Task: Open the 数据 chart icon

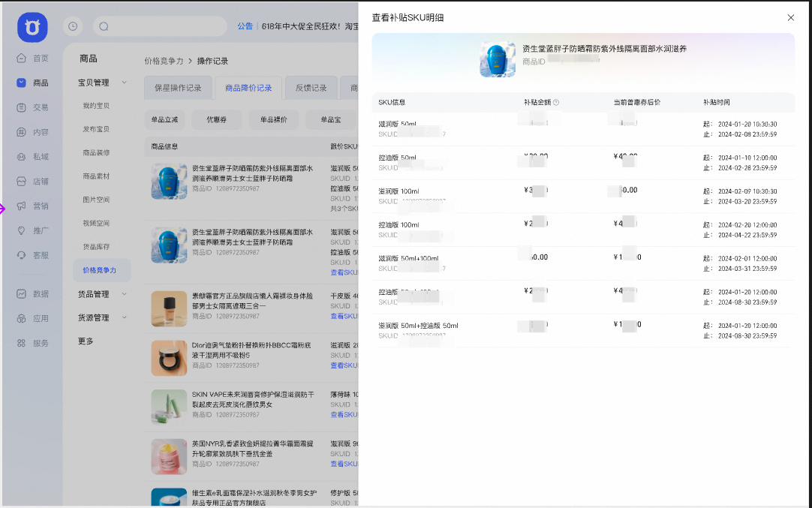Action: click(x=21, y=293)
